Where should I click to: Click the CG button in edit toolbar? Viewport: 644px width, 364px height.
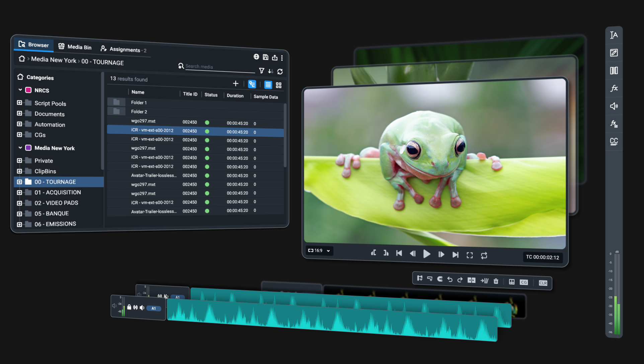524,282
